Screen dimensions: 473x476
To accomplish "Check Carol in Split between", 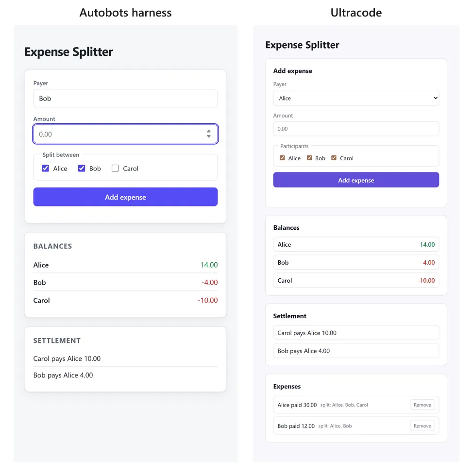I will coord(115,168).
